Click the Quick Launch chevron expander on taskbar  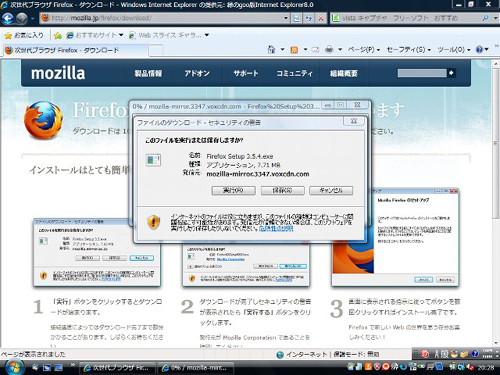73,365
